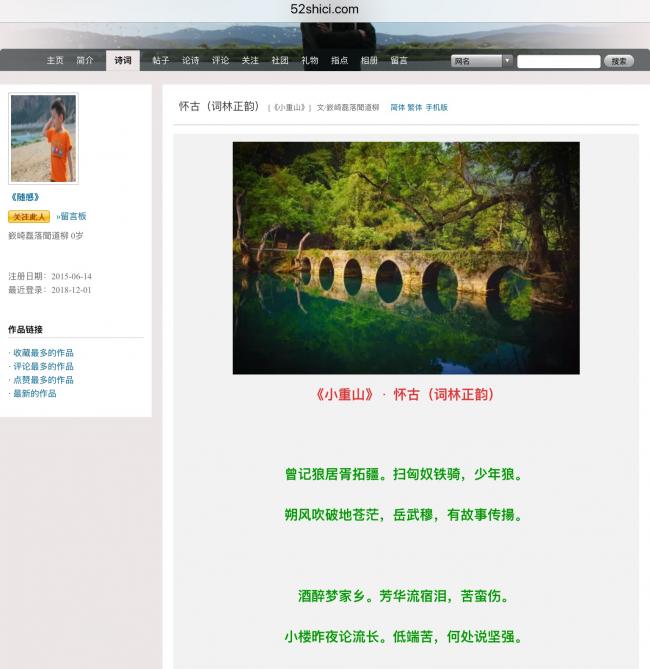Open the 相册 album section

pyautogui.click(x=369, y=61)
